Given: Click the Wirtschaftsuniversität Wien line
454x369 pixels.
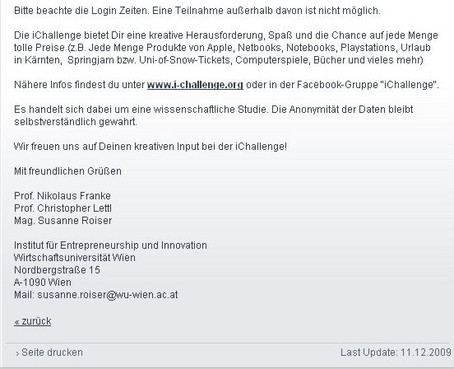Looking at the screenshot, I should click(x=75, y=258).
